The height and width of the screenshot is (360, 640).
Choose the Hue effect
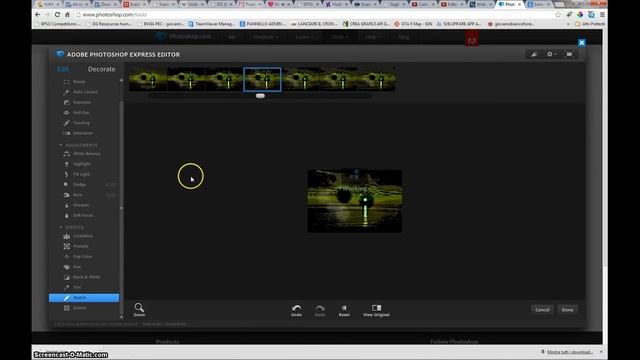pyautogui.click(x=73, y=267)
